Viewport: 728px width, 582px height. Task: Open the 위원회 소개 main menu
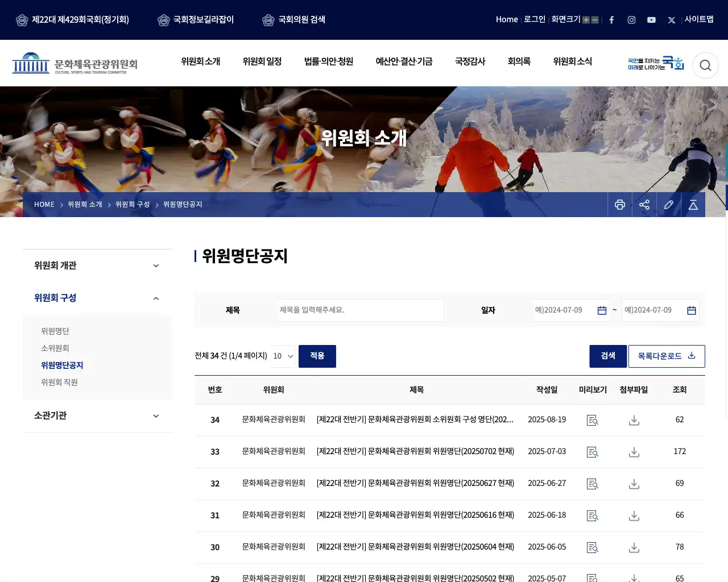pos(201,61)
